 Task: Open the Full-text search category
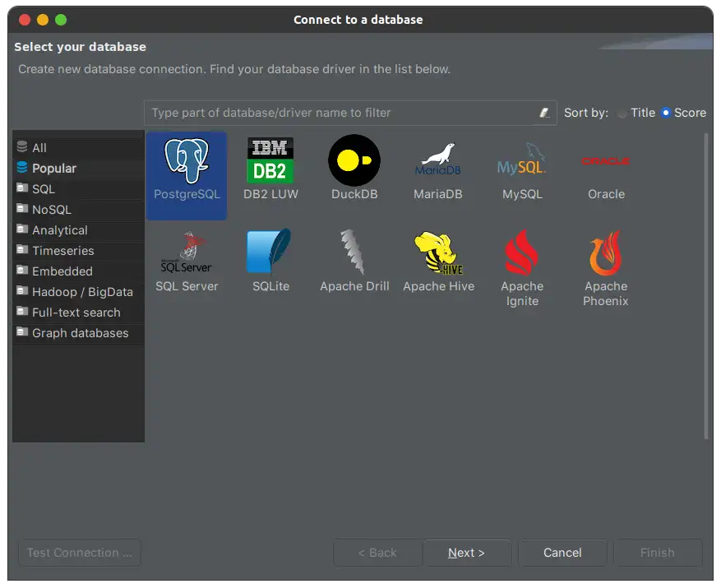pos(78,313)
